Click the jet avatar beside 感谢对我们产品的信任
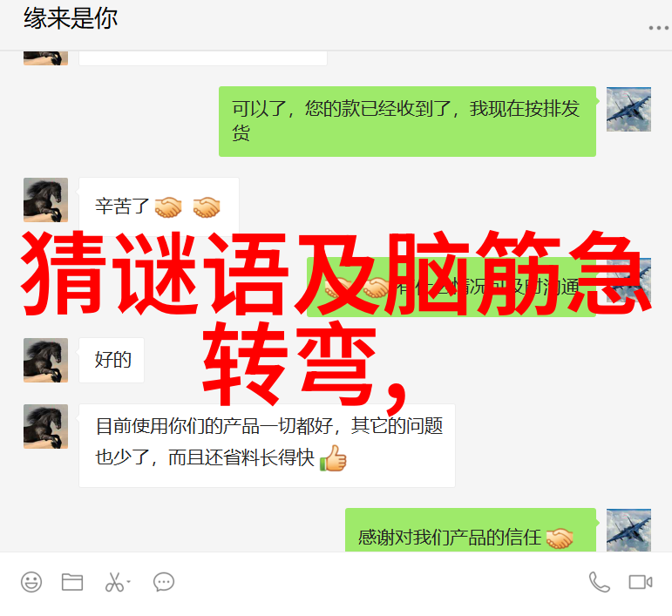The height and width of the screenshot is (616, 672). [x=628, y=530]
